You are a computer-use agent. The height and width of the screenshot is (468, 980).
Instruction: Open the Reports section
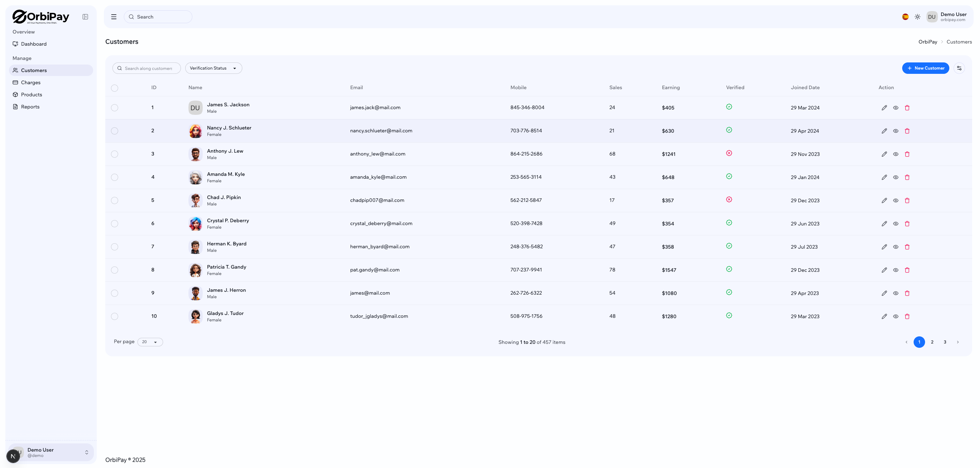click(30, 106)
